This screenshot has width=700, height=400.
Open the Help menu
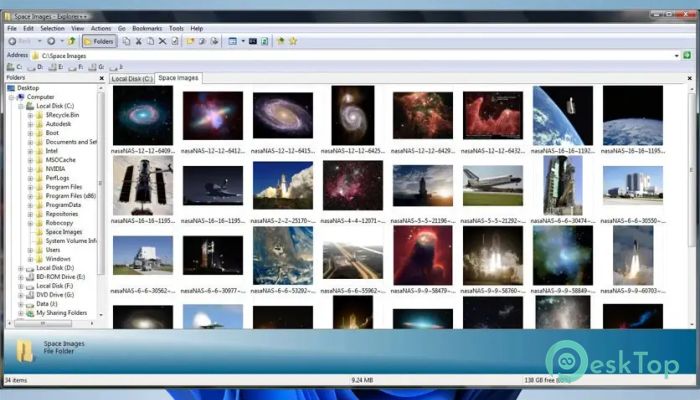(197, 28)
